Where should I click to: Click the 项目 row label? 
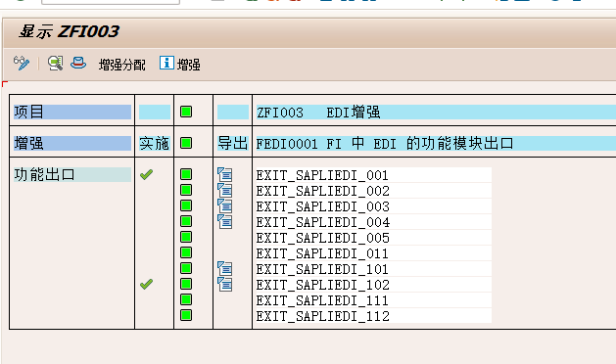(x=72, y=112)
